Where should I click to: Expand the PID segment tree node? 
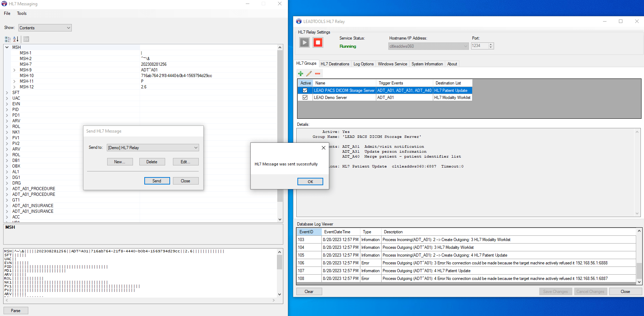(7, 110)
